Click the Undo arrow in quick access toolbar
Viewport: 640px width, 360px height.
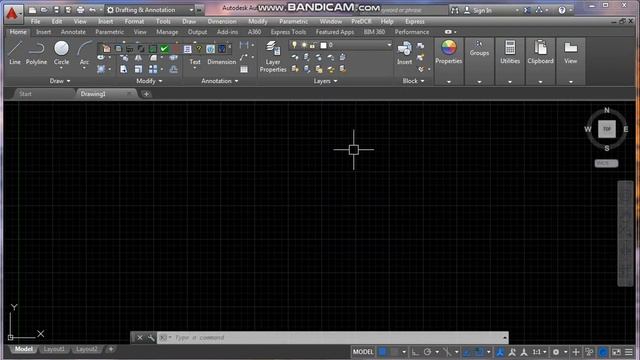(x=92, y=10)
